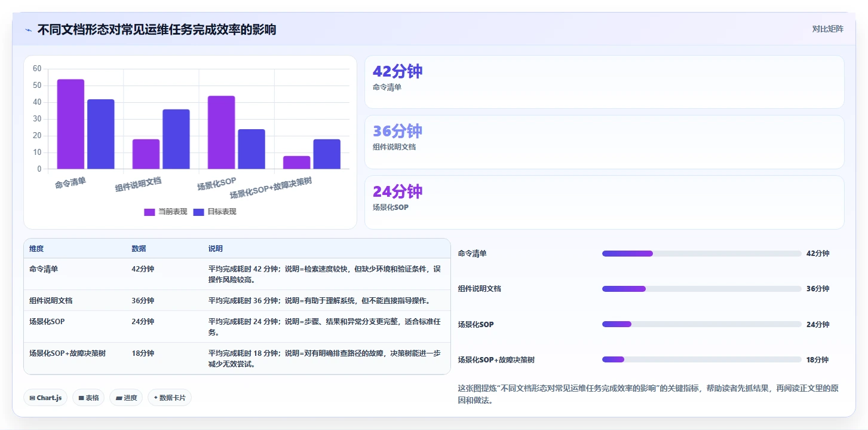Viewport: 868px width, 430px height.
Task: Click the 命令清单 x-axis chart label
Action: pos(70,183)
